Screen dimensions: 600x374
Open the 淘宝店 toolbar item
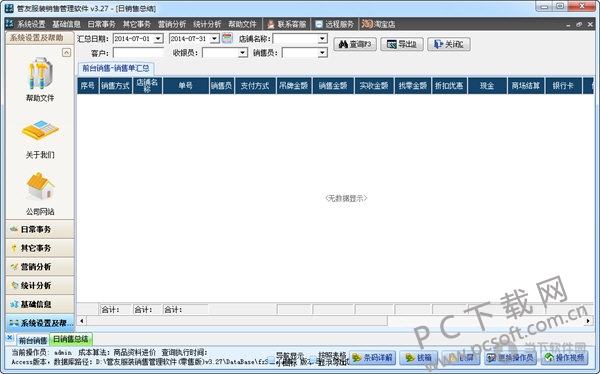click(378, 24)
